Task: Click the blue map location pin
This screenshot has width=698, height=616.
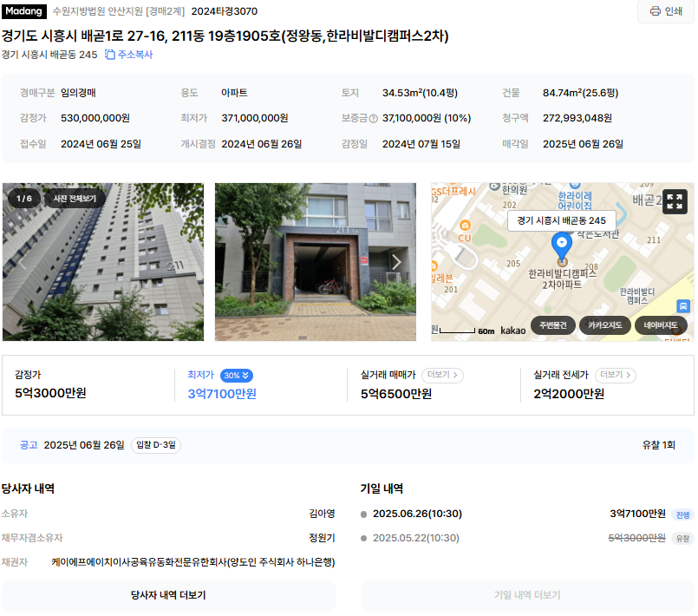Action: [562, 247]
